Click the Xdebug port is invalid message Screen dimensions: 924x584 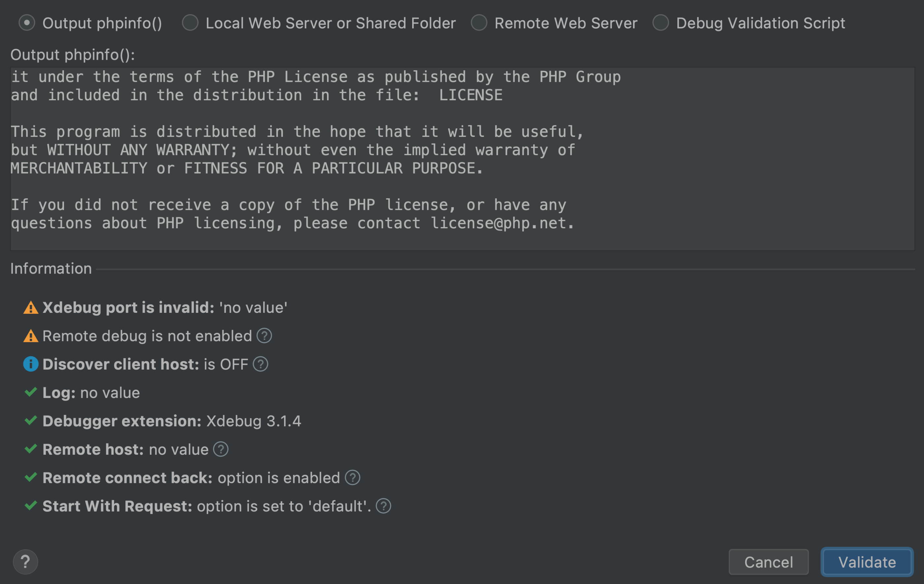click(x=165, y=308)
